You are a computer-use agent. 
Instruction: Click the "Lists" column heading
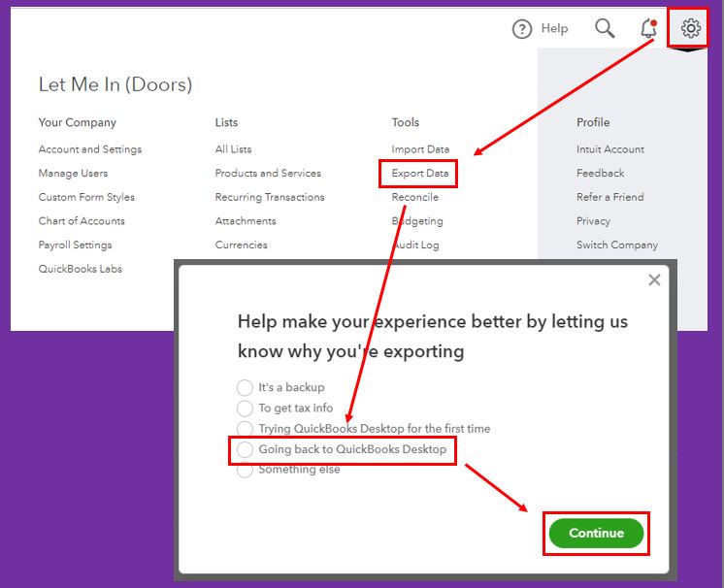click(226, 122)
